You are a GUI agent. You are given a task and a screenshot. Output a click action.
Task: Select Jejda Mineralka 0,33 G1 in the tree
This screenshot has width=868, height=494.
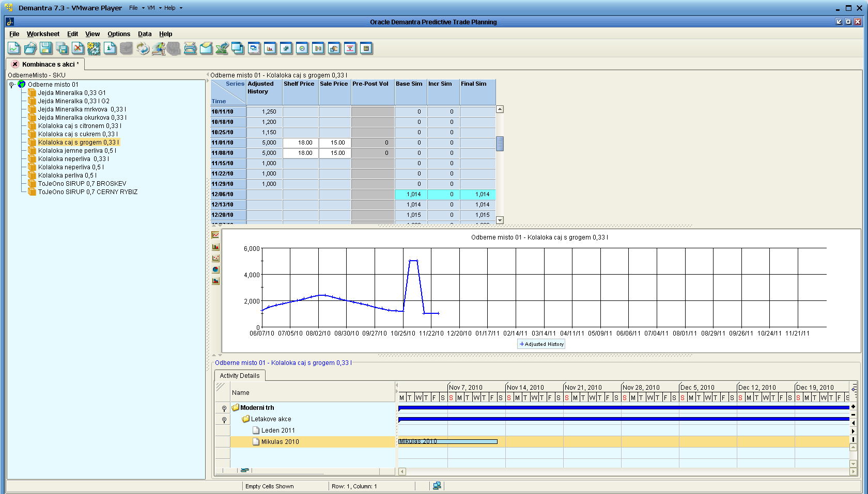(x=72, y=93)
